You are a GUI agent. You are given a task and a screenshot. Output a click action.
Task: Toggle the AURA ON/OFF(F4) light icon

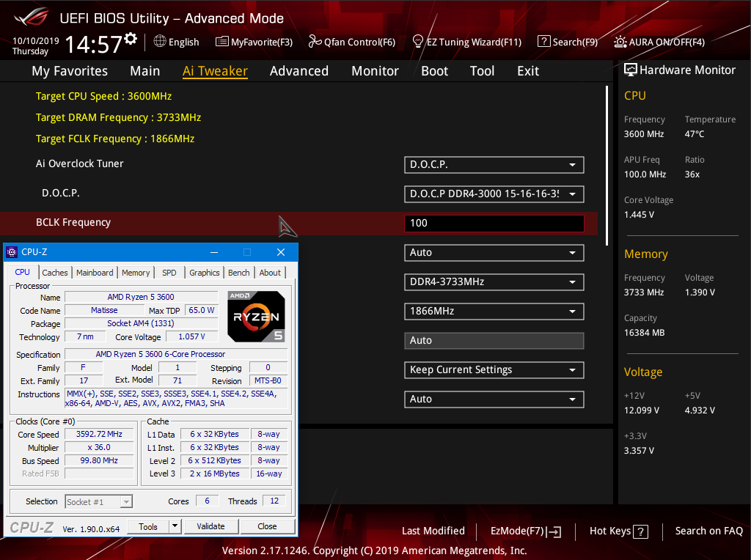[620, 42]
